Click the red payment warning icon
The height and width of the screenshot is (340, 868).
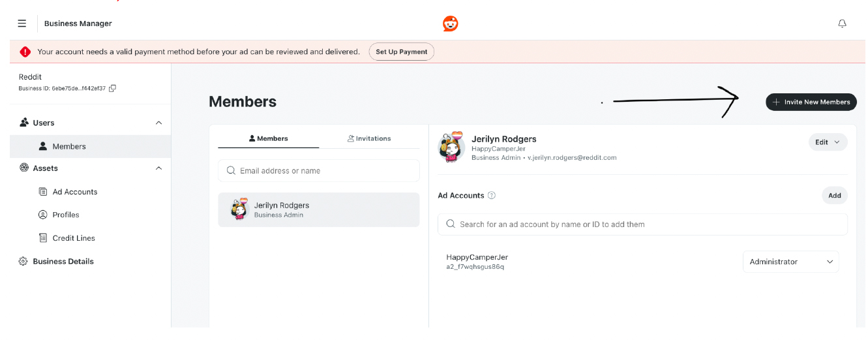[25, 52]
